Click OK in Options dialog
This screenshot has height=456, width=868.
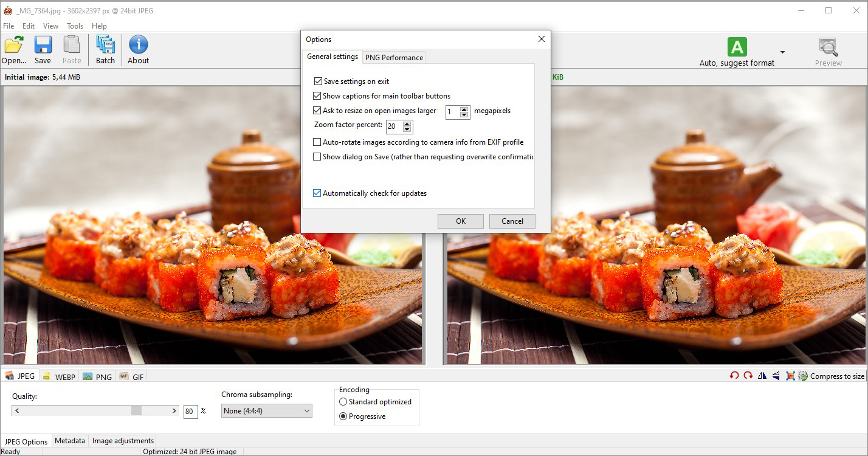coord(461,221)
